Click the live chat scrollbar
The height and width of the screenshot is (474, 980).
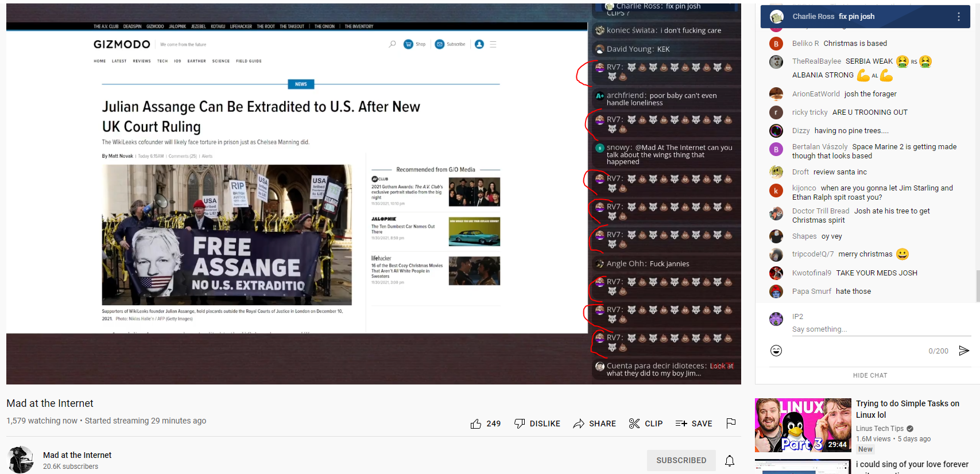click(x=977, y=285)
